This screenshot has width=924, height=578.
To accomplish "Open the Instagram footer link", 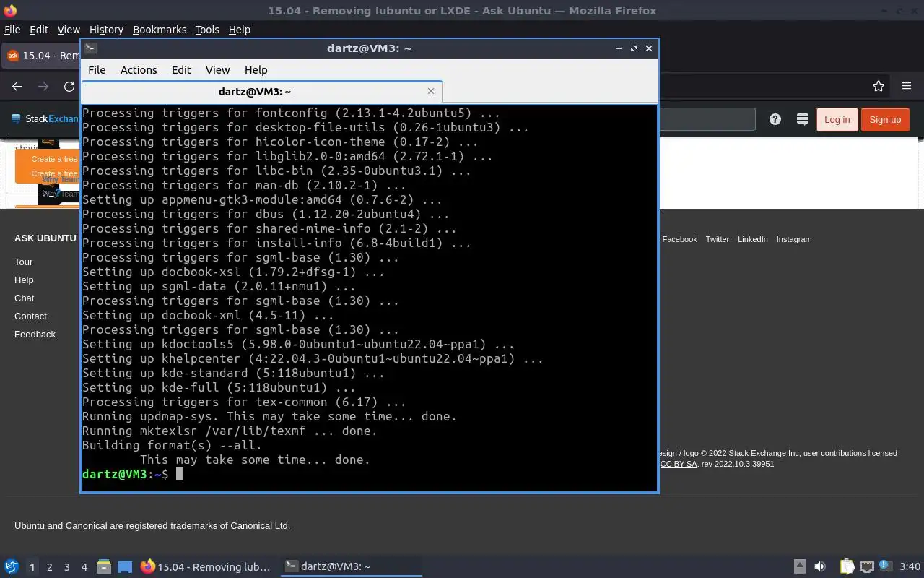I will tap(794, 239).
